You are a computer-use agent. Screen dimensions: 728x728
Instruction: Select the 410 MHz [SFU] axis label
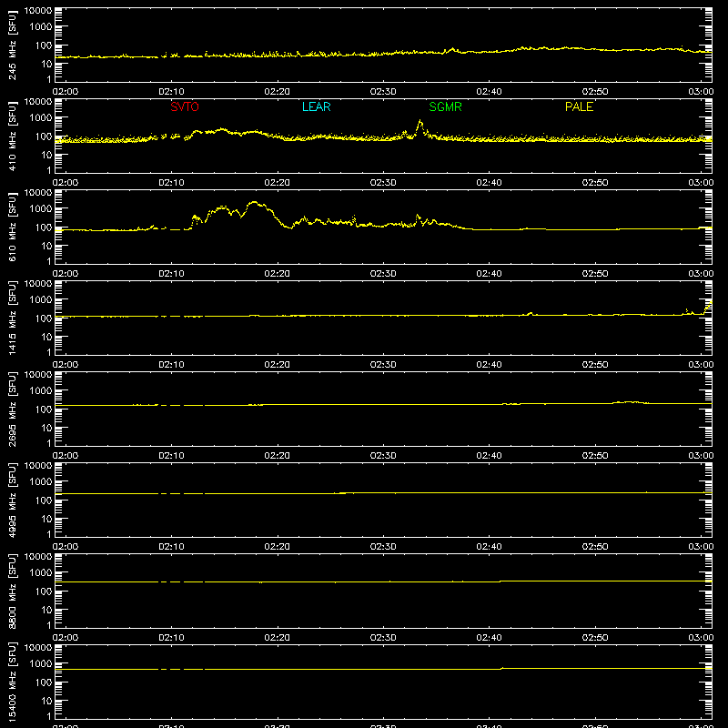[12, 136]
